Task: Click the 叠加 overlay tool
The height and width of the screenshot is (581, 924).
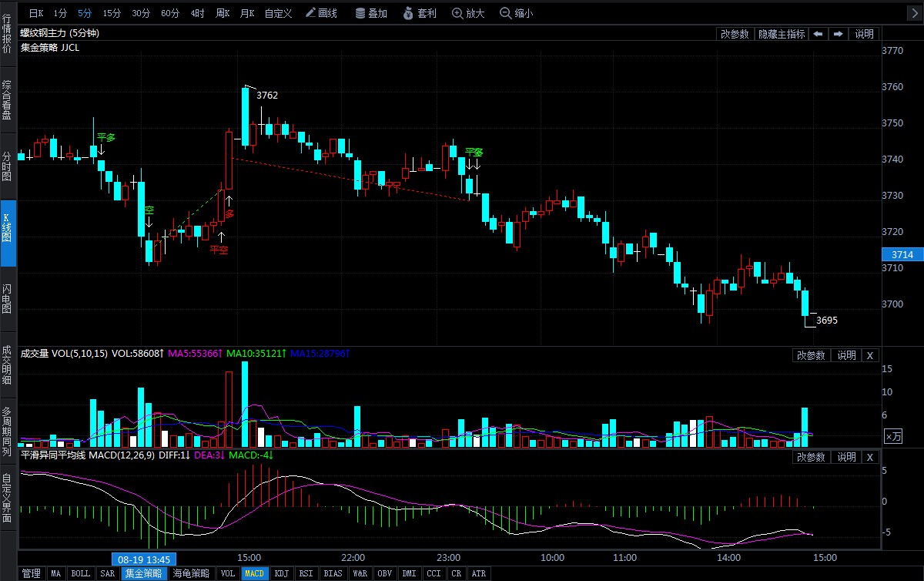Action: [x=370, y=13]
